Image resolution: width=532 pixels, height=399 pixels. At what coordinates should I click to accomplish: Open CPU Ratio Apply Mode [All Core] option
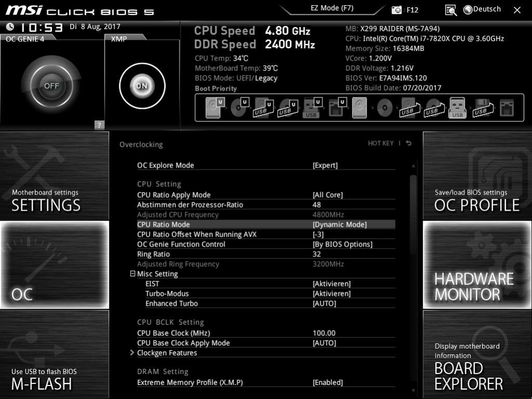328,195
